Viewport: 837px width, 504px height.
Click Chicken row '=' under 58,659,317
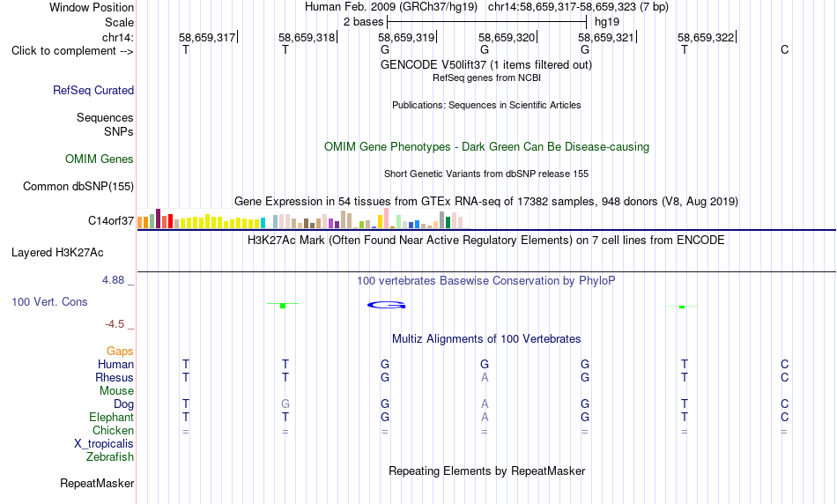185,431
